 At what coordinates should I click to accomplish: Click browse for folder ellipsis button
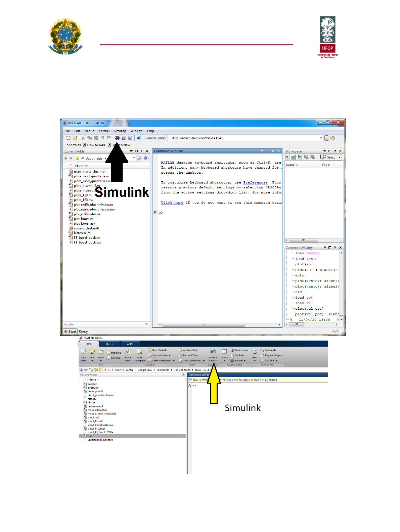pyautogui.click(x=326, y=138)
